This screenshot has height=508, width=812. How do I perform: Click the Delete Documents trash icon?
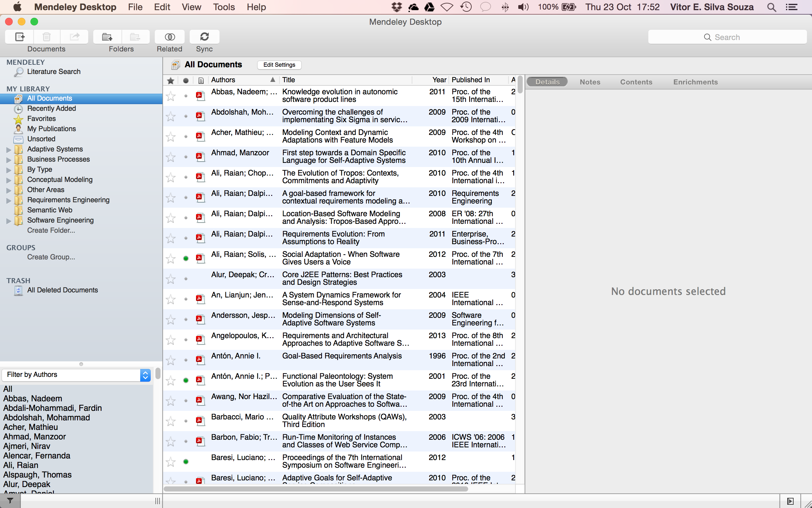(47, 37)
